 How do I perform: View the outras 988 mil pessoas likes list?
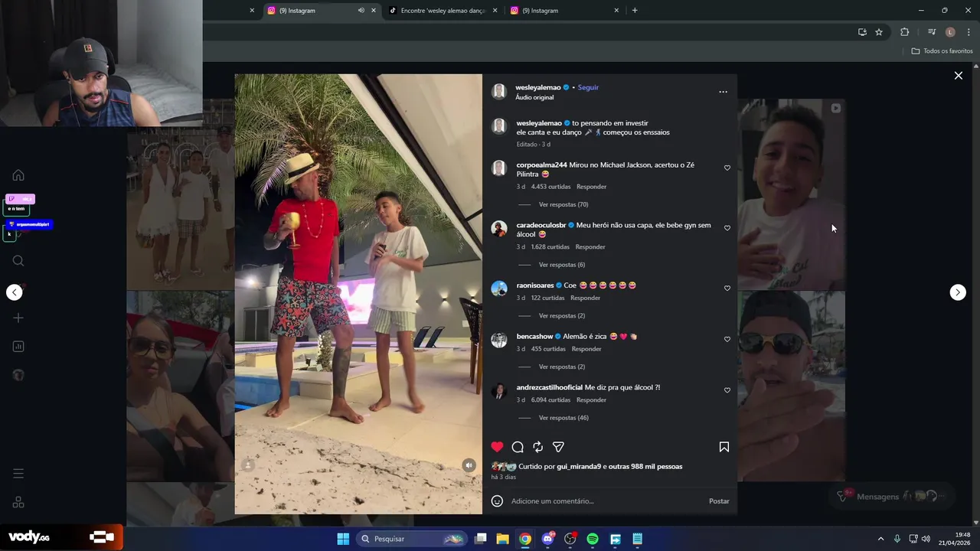[x=645, y=467]
